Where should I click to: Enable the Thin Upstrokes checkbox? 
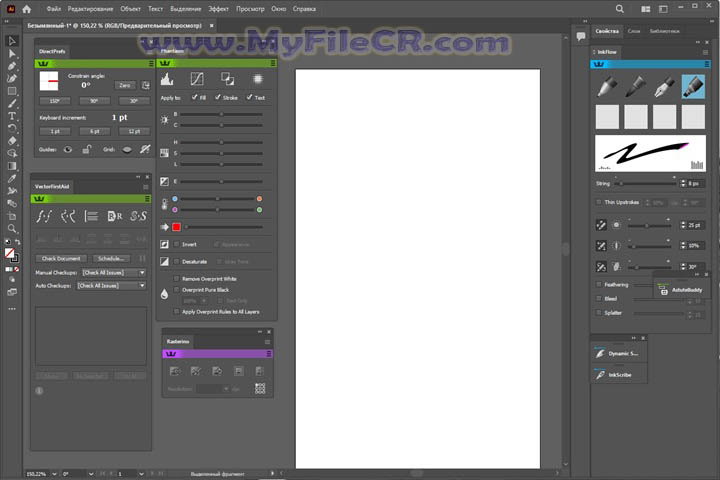[x=598, y=202]
